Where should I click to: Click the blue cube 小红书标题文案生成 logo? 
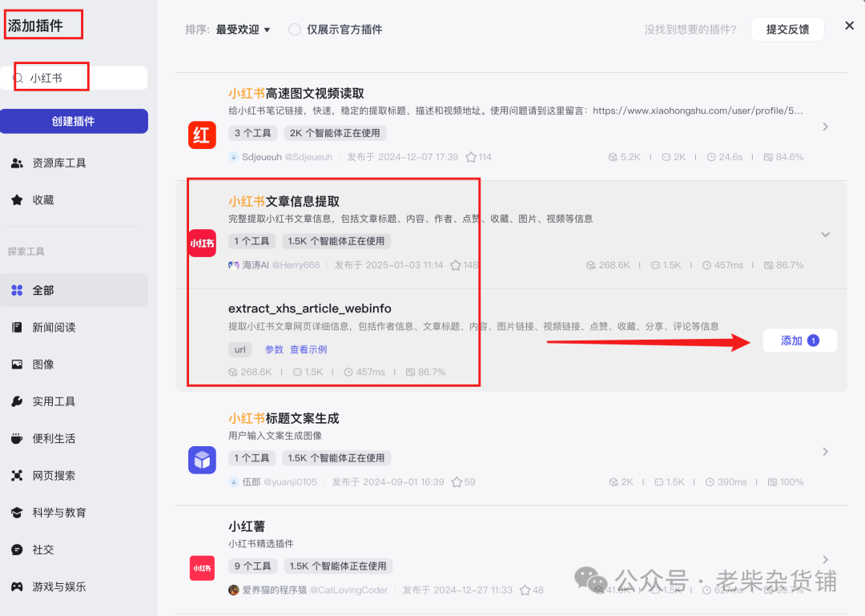pos(202,460)
